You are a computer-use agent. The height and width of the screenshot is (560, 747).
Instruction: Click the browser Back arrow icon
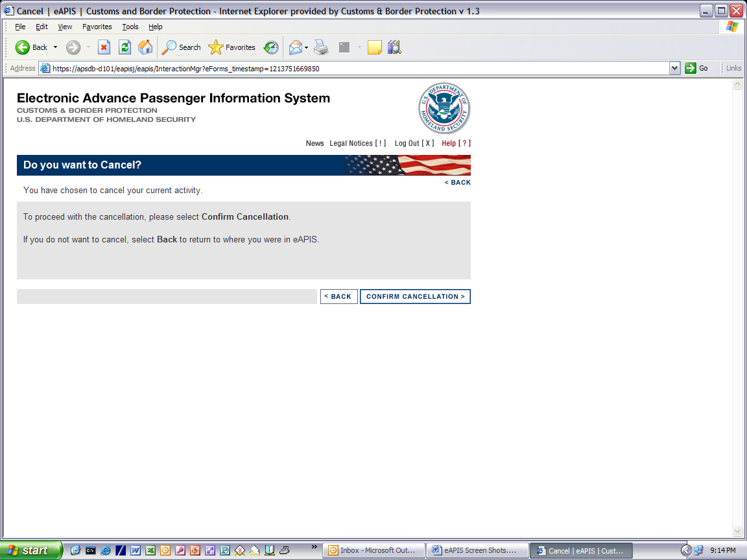(x=23, y=47)
